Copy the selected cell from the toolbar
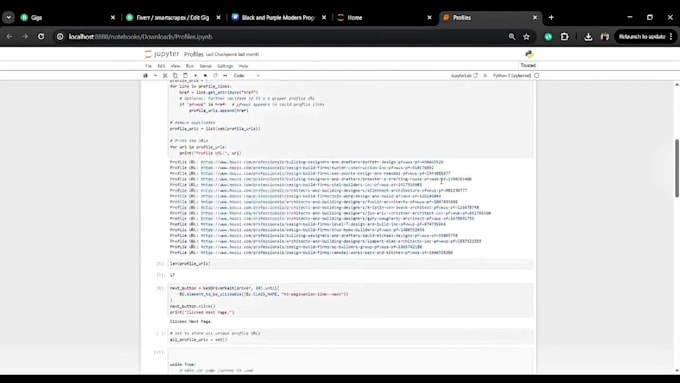Screen dimensions: 680x383 point(175,75)
